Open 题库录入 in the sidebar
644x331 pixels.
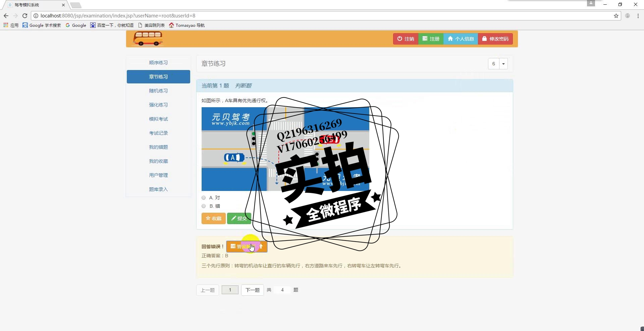(158, 189)
